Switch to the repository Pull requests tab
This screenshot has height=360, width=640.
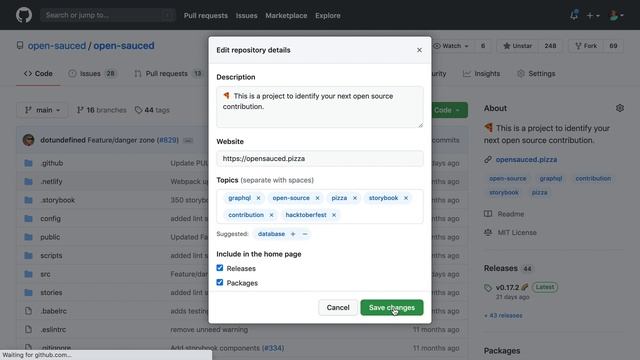tap(168, 73)
